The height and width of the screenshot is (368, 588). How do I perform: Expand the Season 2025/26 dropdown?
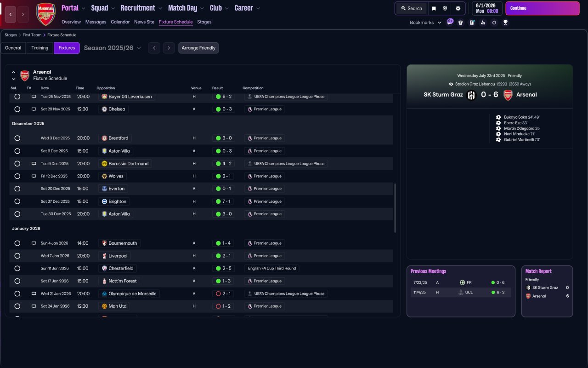click(x=113, y=48)
